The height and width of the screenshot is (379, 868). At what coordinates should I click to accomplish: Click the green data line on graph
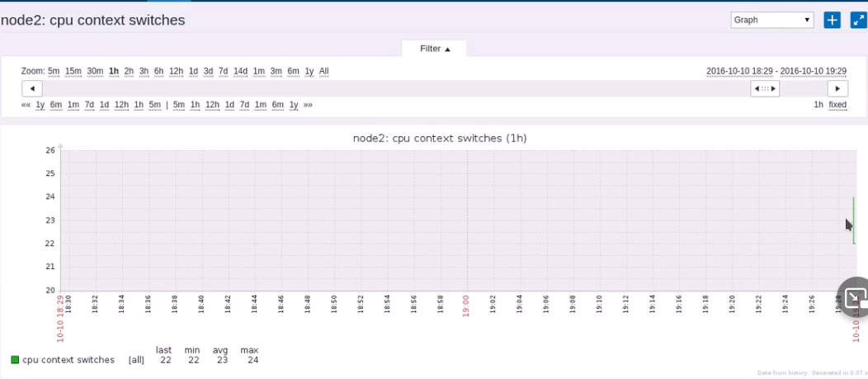[854, 220]
